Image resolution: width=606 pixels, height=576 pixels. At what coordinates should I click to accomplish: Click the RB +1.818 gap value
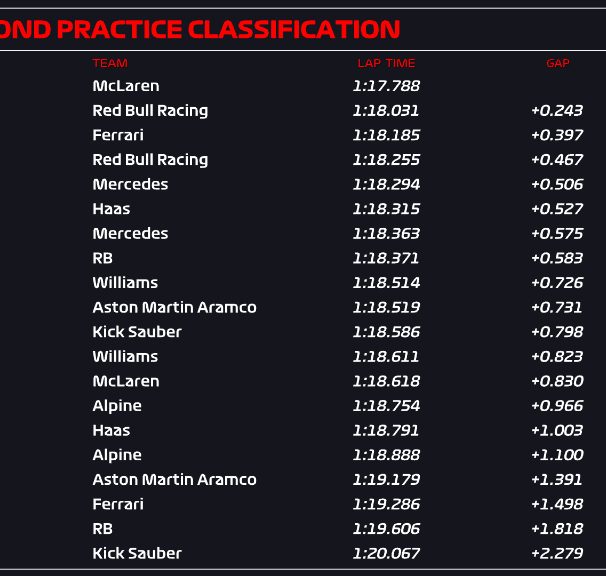557,529
